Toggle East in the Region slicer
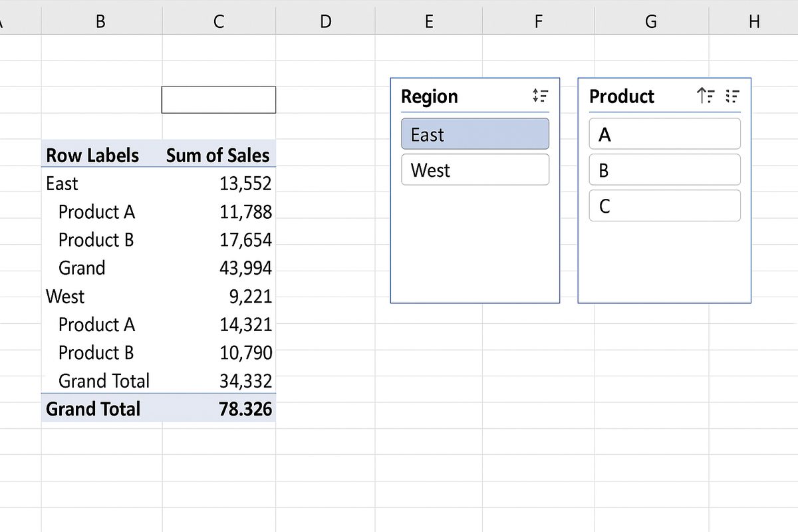Image resolution: width=798 pixels, height=532 pixels. tap(475, 134)
